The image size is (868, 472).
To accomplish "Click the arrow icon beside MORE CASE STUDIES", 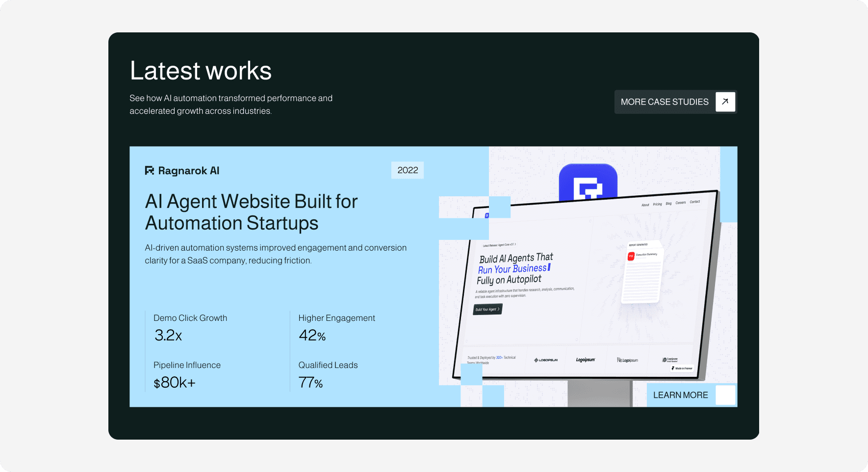I will point(725,102).
